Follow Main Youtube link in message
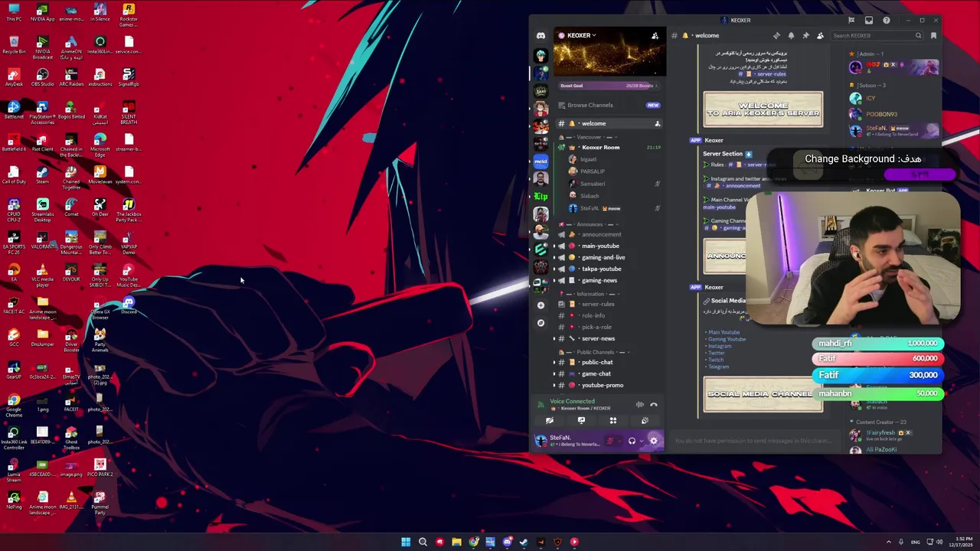 724,332
